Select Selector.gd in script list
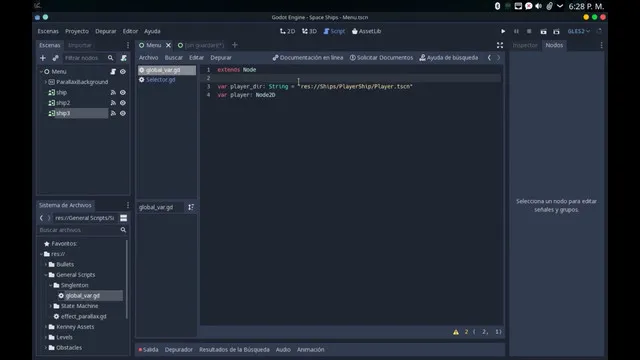The height and width of the screenshot is (360, 640). 167,80
